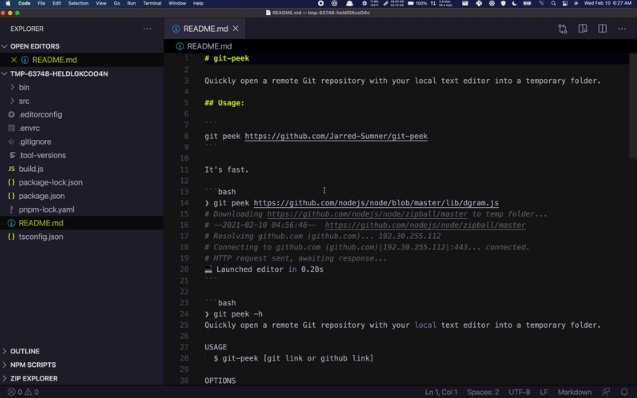Expand the src folder

tap(81, 101)
